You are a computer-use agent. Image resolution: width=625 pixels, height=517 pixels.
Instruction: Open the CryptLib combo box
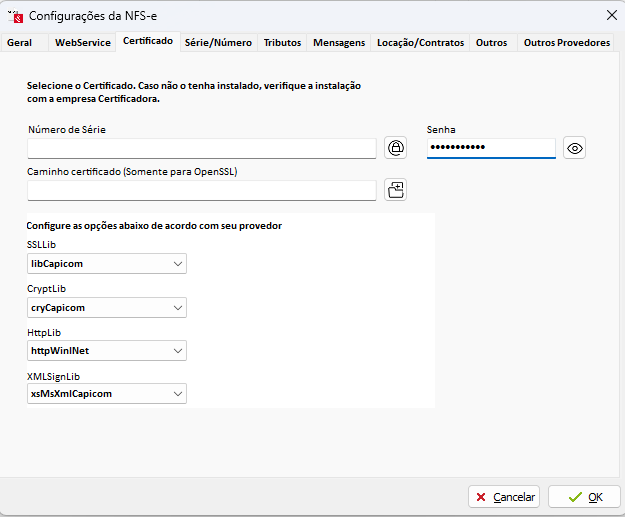tap(178, 307)
